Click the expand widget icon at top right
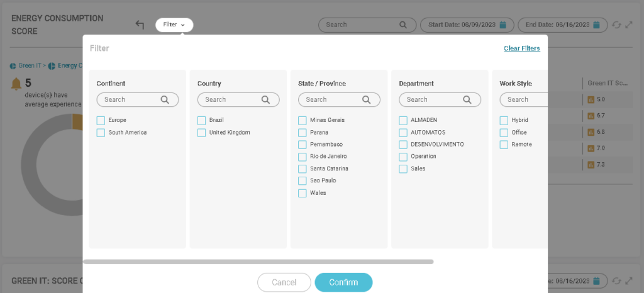Screen dimensions: 644x293 click(628, 25)
